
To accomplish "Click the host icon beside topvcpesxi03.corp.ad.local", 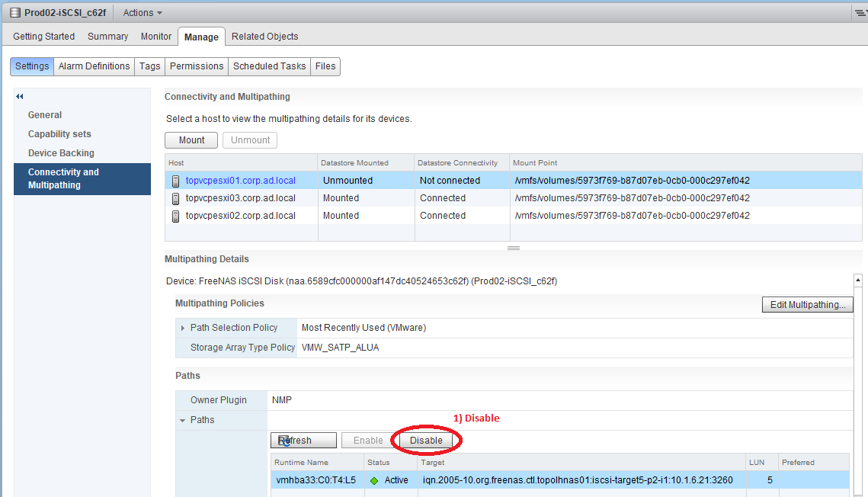I will coord(177,198).
